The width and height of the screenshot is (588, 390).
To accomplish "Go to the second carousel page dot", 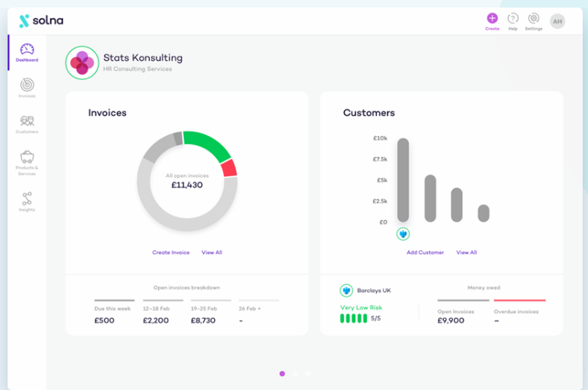I will coord(295,374).
